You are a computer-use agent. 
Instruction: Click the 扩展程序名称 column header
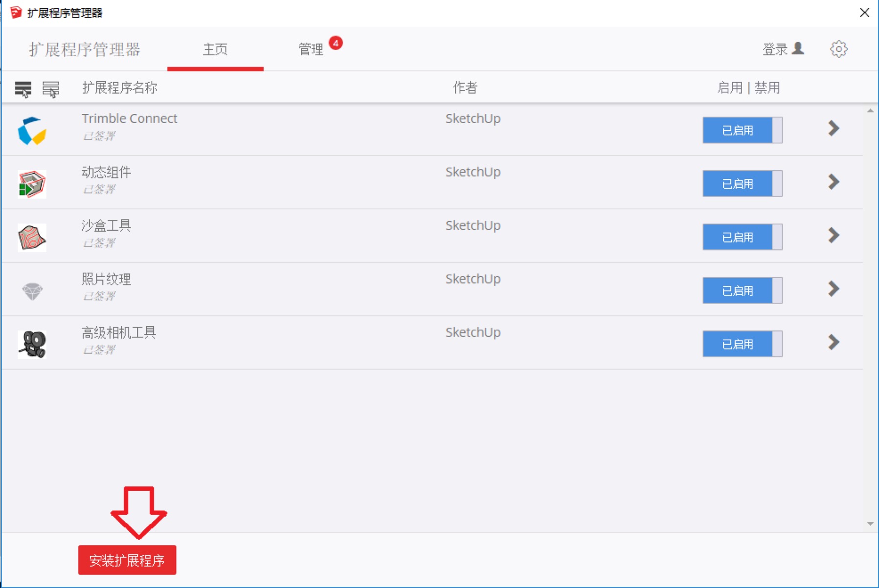[x=120, y=88]
